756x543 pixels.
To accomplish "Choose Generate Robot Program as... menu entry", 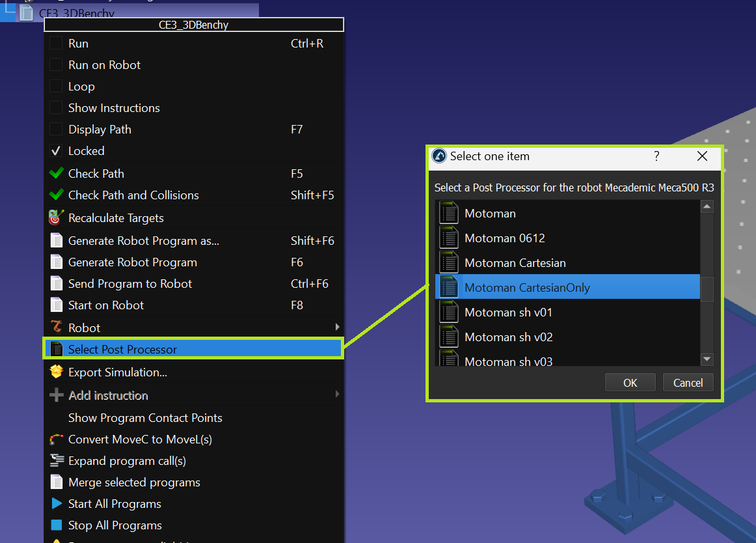I will coord(144,241).
